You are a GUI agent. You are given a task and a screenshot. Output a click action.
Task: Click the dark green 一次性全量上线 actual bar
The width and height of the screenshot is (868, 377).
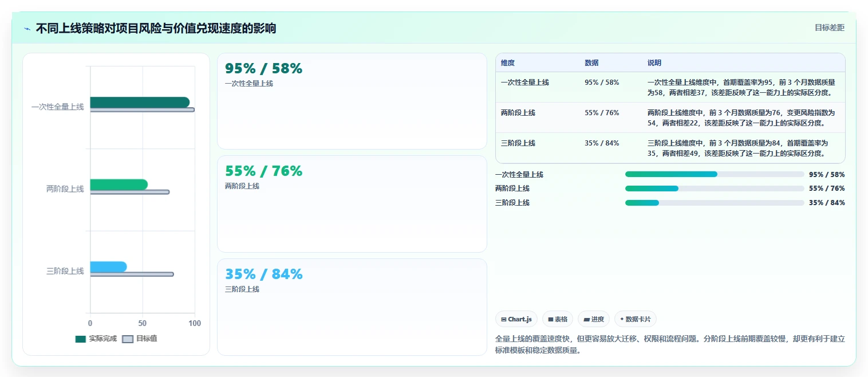coord(140,102)
